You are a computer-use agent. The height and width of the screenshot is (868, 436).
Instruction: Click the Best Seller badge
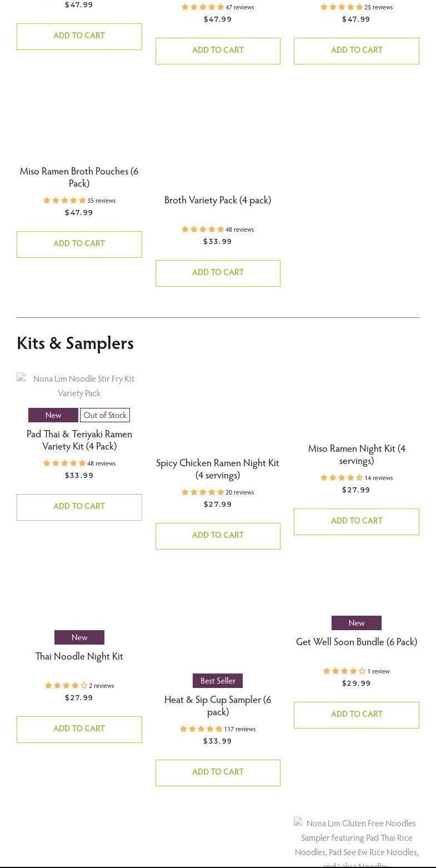(218, 681)
